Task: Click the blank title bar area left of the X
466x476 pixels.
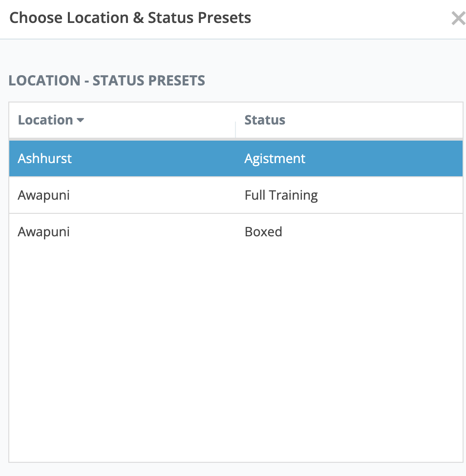Action: click(x=352, y=19)
